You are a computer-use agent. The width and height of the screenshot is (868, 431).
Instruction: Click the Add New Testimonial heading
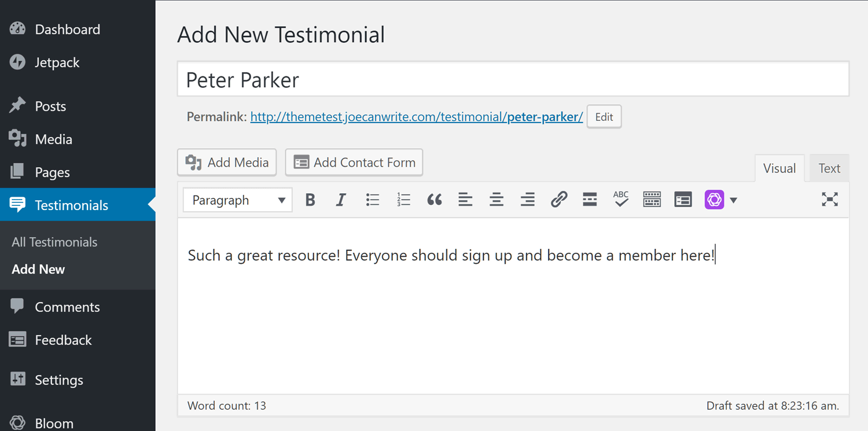pyautogui.click(x=281, y=35)
